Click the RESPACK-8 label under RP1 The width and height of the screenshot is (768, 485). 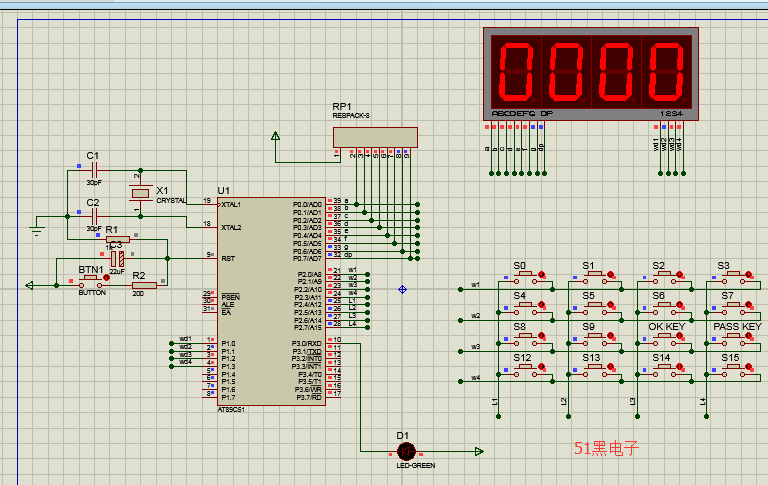tap(351, 116)
